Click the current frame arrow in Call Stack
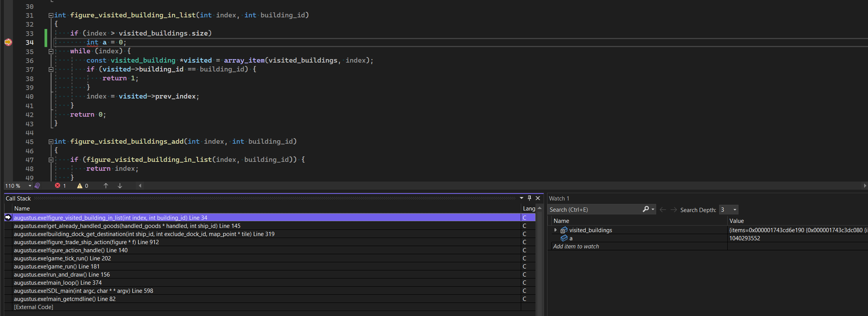Viewport: 868px width, 316px height. 8,217
